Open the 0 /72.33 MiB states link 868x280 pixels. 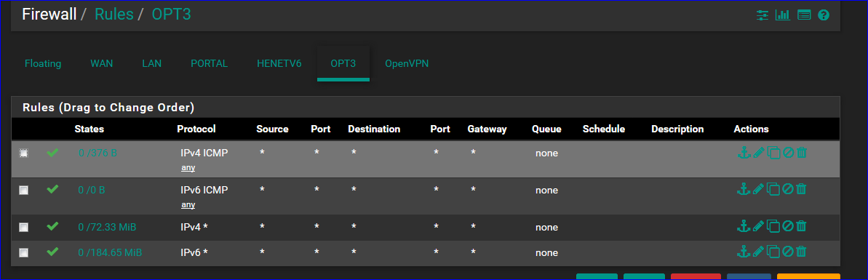pyautogui.click(x=108, y=227)
